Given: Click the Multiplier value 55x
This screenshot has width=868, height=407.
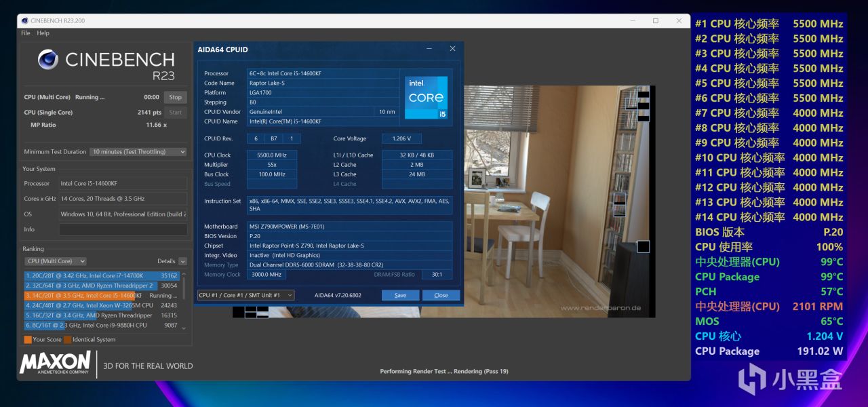Looking at the screenshot, I should 272,165.
